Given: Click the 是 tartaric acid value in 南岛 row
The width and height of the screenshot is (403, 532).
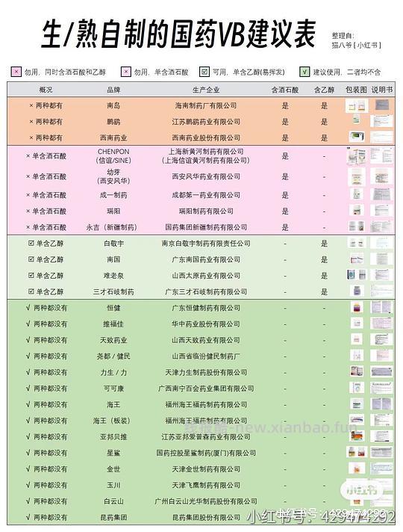Looking at the screenshot, I should click(x=285, y=106).
